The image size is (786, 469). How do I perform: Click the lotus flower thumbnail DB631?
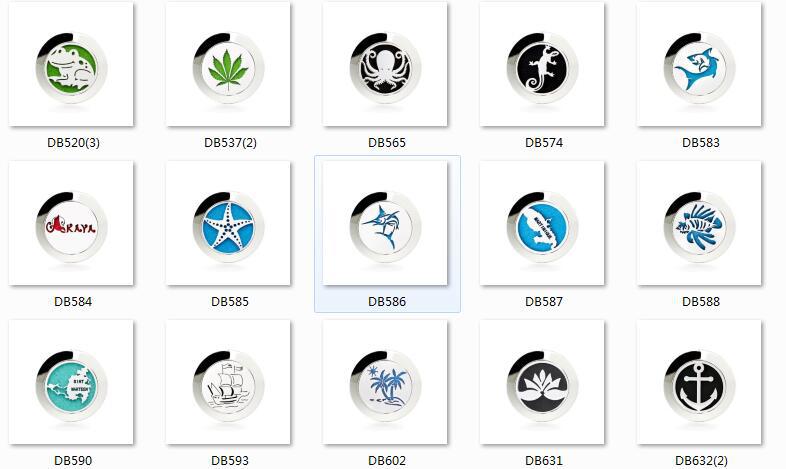click(542, 382)
